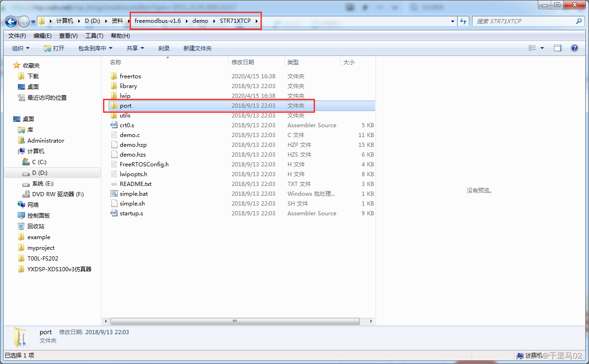Open the 文件(F) menu
Viewport: 589px width, 364px height.
pos(17,35)
